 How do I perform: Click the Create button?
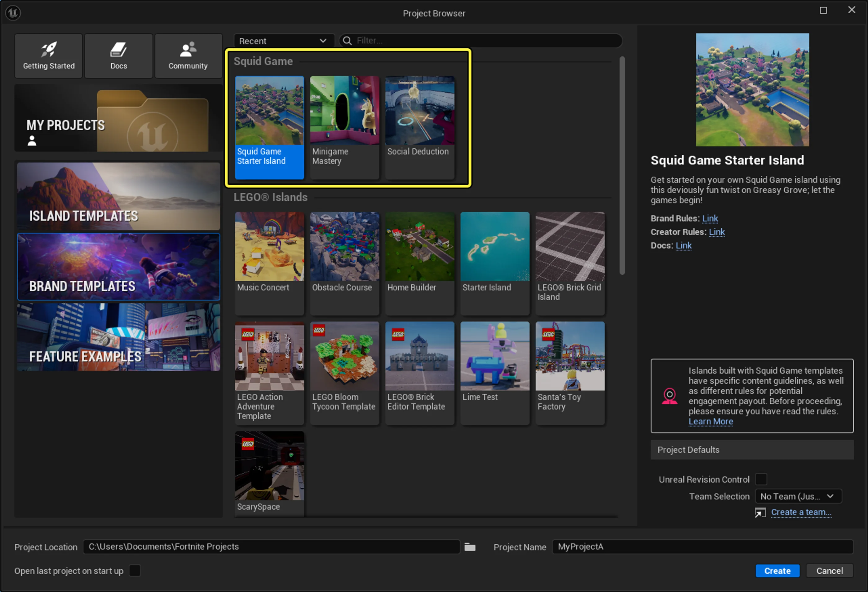(x=777, y=571)
